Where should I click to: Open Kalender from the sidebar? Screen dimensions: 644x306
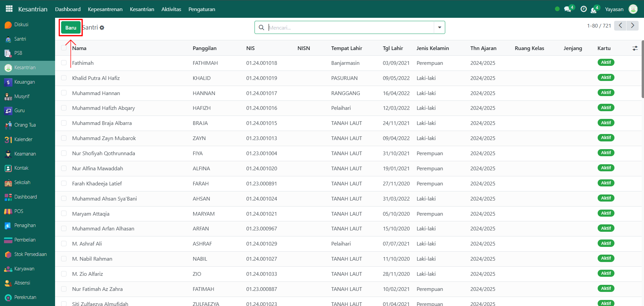pyautogui.click(x=23, y=139)
